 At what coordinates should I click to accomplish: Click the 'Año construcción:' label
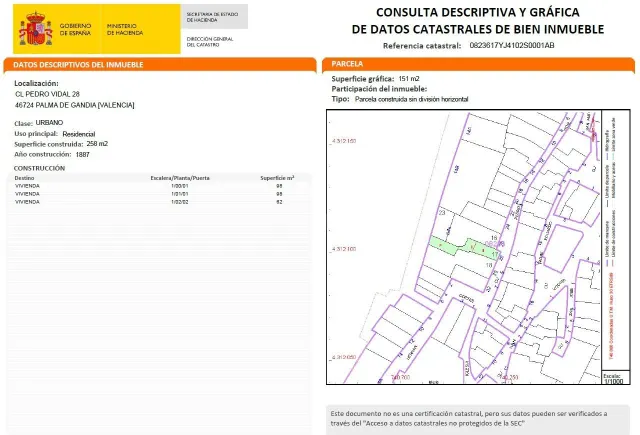coord(42,154)
